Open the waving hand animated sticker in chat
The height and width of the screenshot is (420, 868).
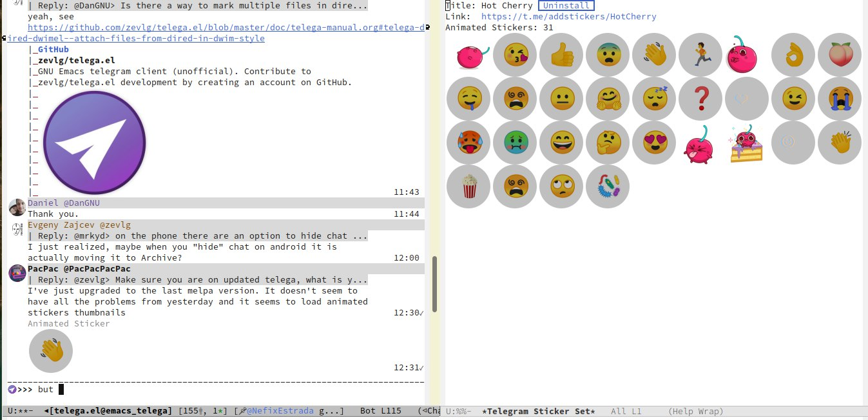[x=51, y=351]
